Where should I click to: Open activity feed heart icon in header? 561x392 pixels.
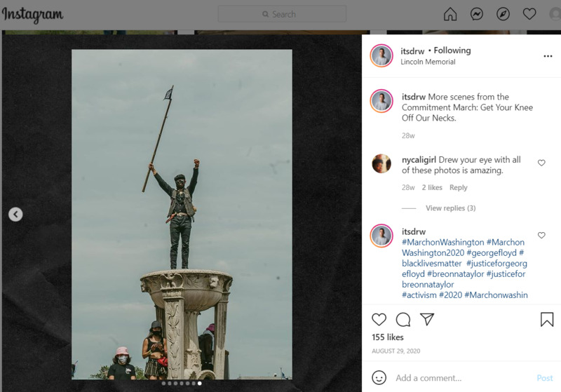[x=529, y=14]
